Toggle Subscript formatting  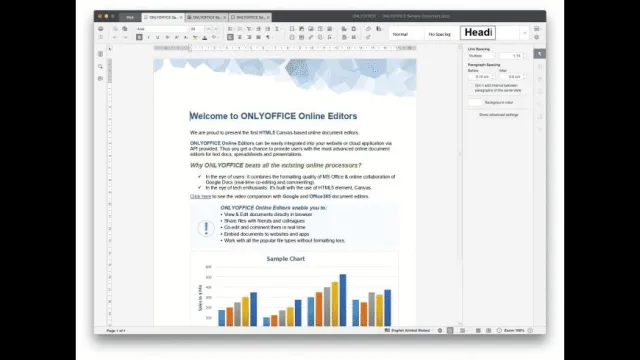186,37
